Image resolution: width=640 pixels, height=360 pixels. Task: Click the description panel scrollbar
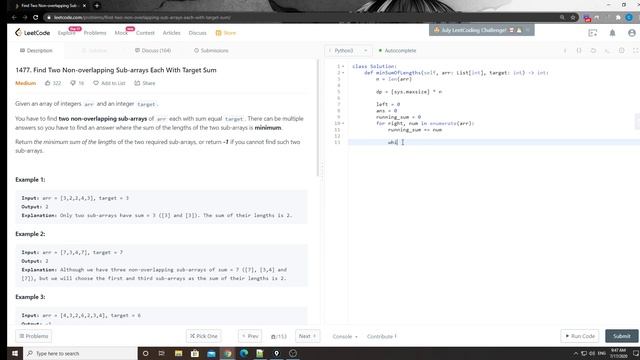(x=318, y=118)
